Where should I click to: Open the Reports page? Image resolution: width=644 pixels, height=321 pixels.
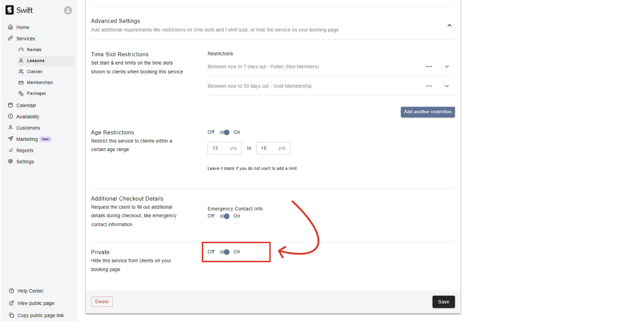tap(25, 150)
